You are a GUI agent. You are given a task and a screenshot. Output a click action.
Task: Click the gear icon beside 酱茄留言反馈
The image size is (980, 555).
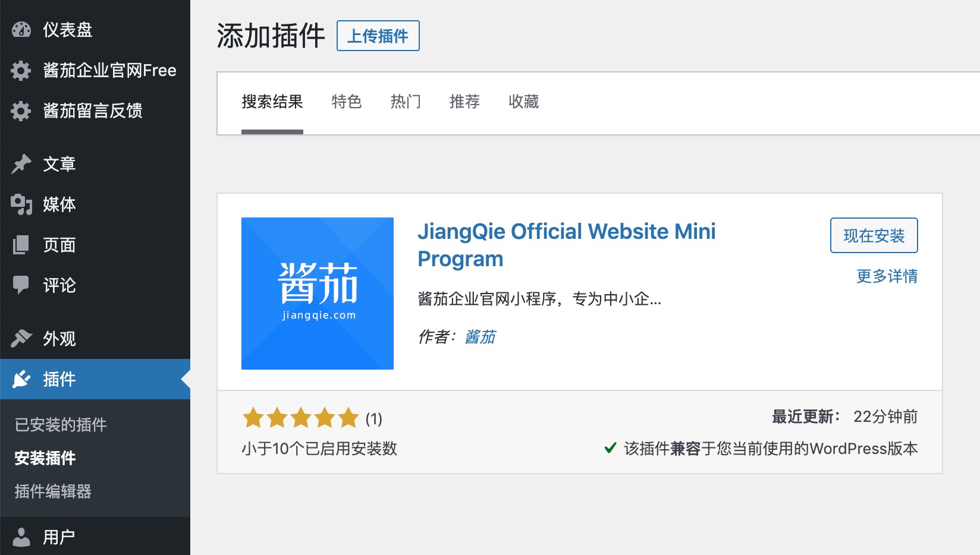[x=21, y=111]
